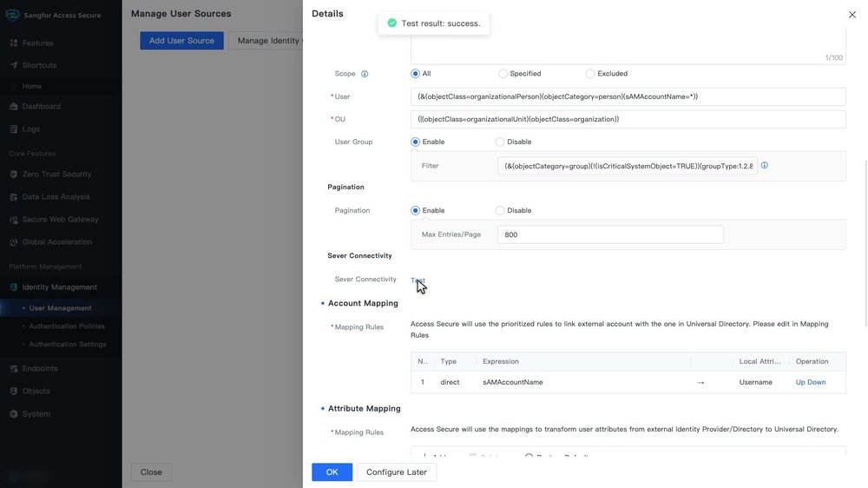Click the Username local attribute cell

click(756, 382)
